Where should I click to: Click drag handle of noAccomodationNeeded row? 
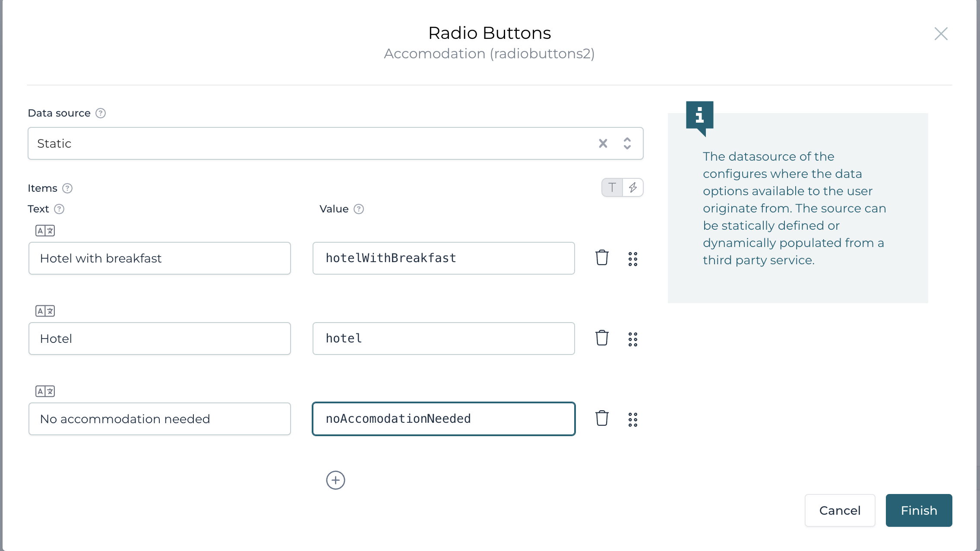click(632, 419)
